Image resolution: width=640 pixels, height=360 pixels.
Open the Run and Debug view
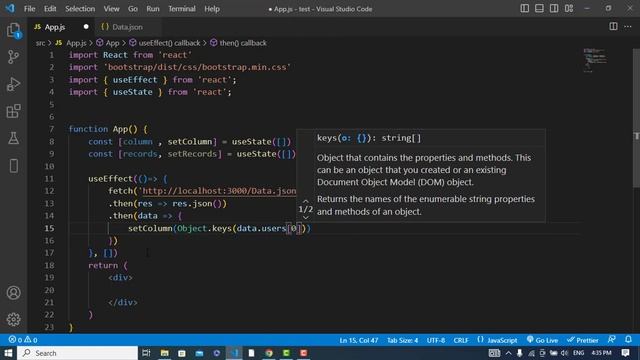[x=13, y=84]
